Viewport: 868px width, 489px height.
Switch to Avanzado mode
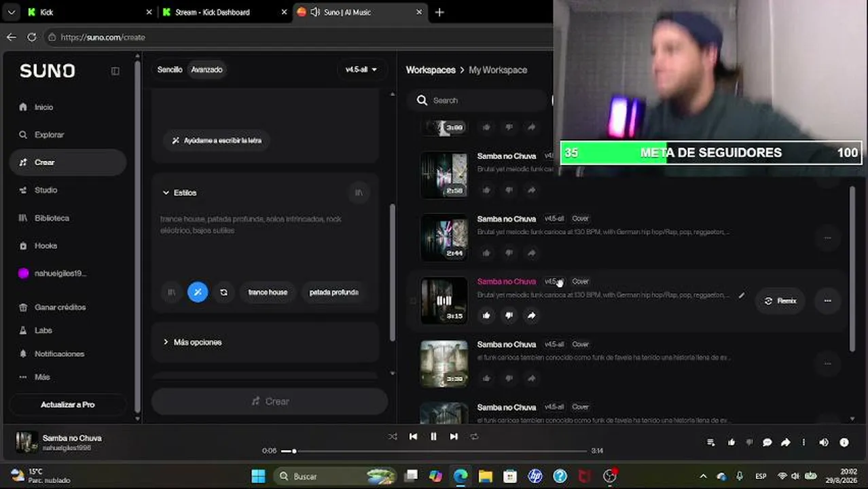206,70
